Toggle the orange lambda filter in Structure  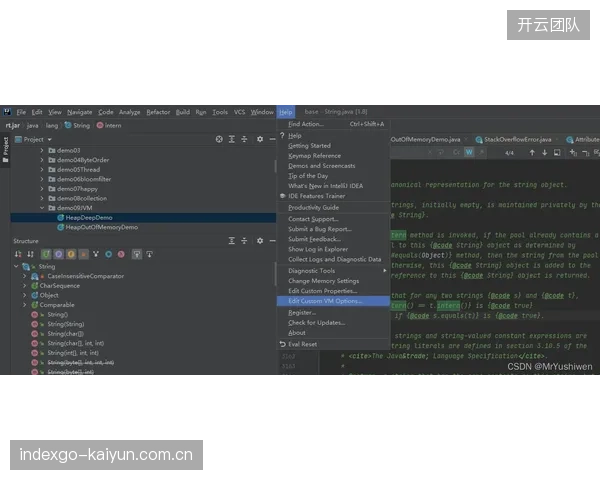click(x=84, y=254)
